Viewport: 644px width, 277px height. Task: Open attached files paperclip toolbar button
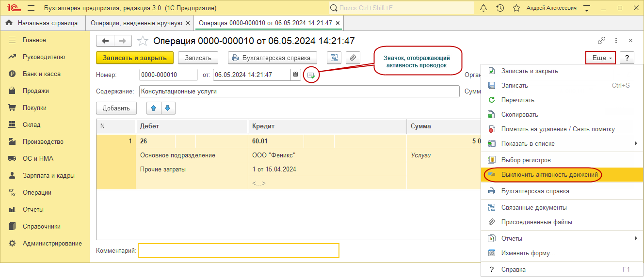coord(354,58)
